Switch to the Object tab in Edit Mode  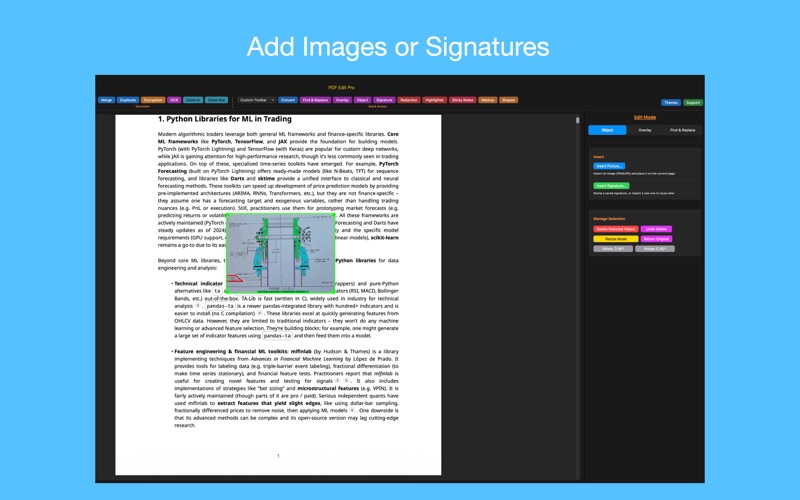607,130
